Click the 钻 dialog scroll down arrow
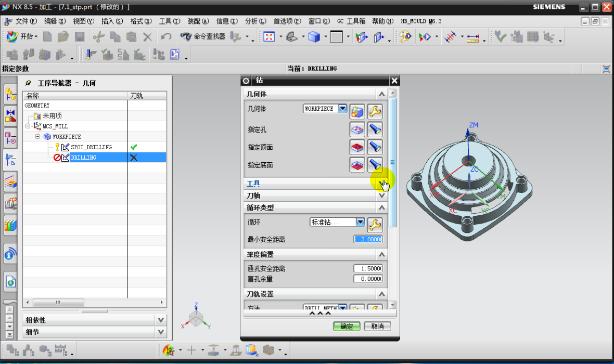The height and width of the screenshot is (364, 614). tap(393, 305)
